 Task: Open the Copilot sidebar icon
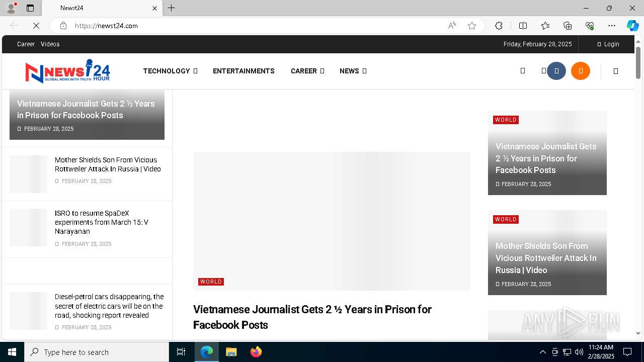(x=632, y=26)
